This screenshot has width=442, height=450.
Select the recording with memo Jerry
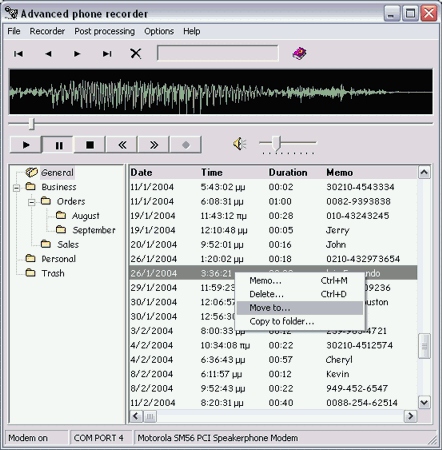(273, 230)
